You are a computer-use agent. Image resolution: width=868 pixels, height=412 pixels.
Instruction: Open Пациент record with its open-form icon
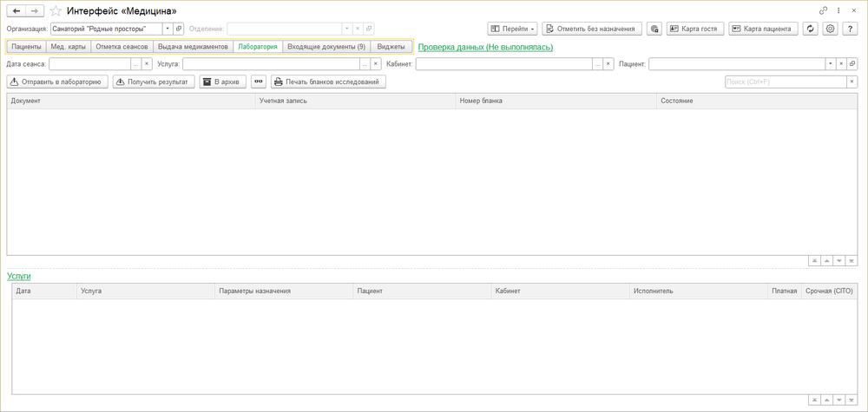852,64
